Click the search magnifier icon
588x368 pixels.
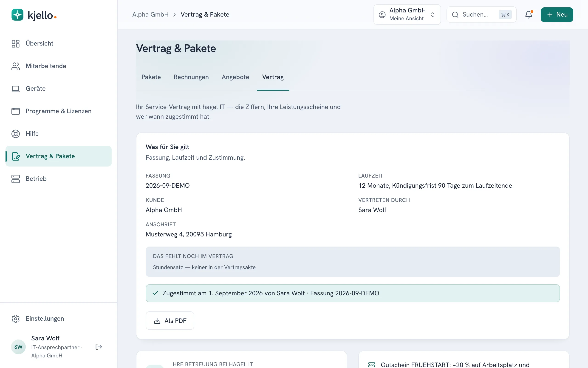coord(455,14)
